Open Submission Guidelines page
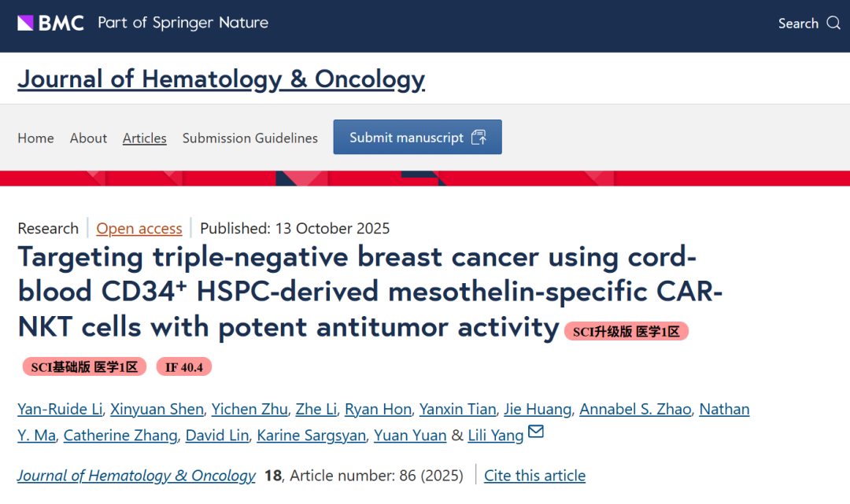Screen dimensions: 850x504 coord(250,138)
